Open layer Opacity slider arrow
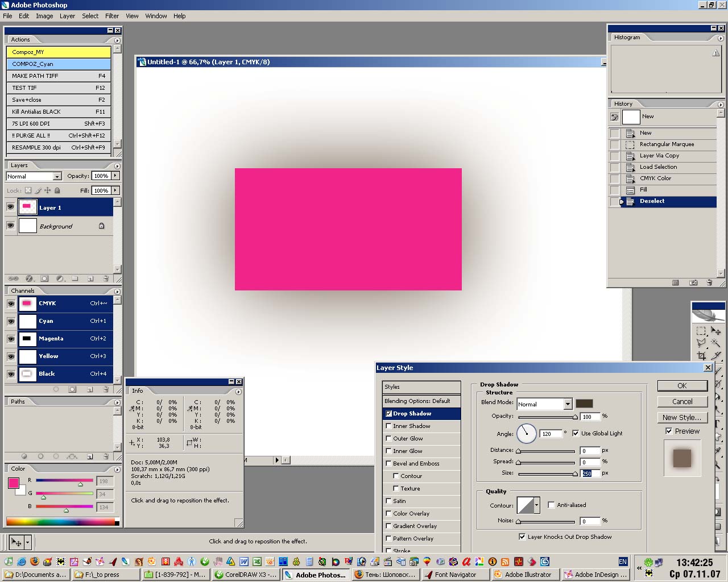 click(x=115, y=176)
